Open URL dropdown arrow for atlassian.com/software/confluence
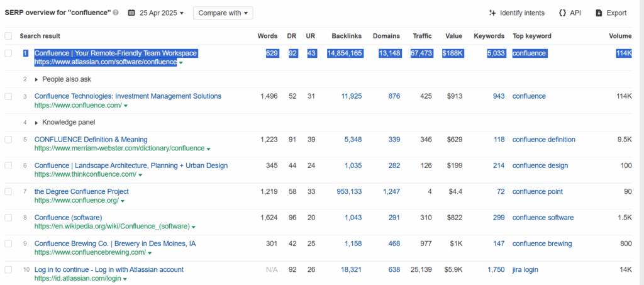The height and width of the screenshot is (285, 644). click(181, 63)
